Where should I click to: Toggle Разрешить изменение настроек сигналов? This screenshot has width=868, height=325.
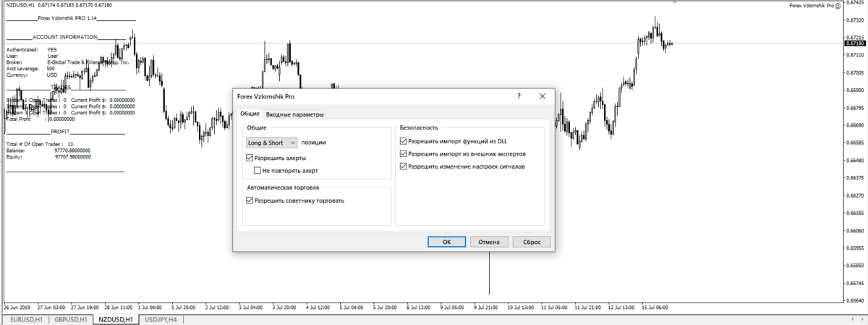404,166
